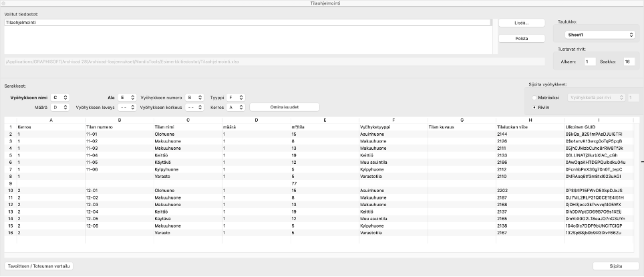
Task: Select the Riviin radio button
Action: [533, 106]
